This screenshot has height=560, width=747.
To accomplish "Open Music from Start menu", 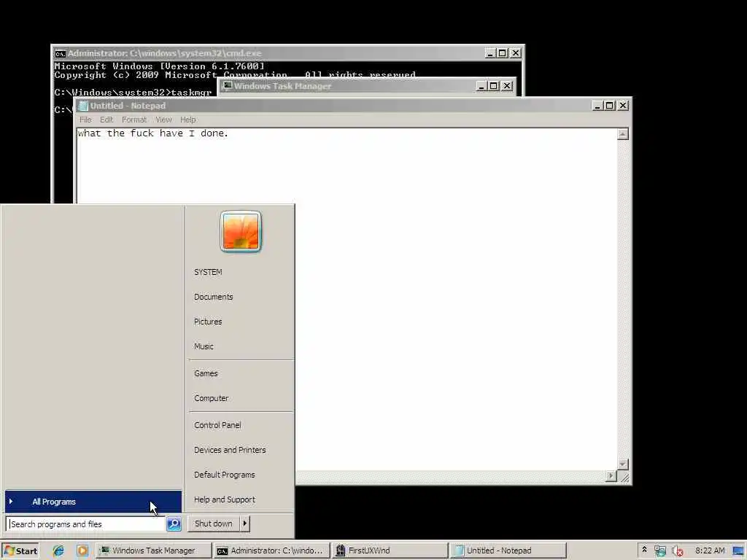I will point(204,346).
